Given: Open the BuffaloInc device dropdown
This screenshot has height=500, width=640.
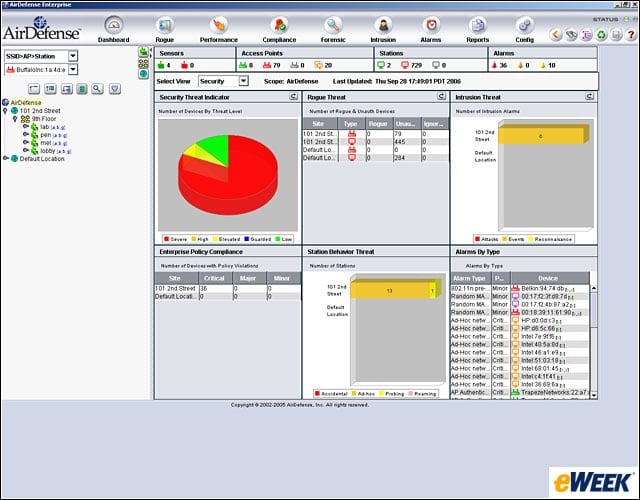Looking at the screenshot, I should 73,69.
